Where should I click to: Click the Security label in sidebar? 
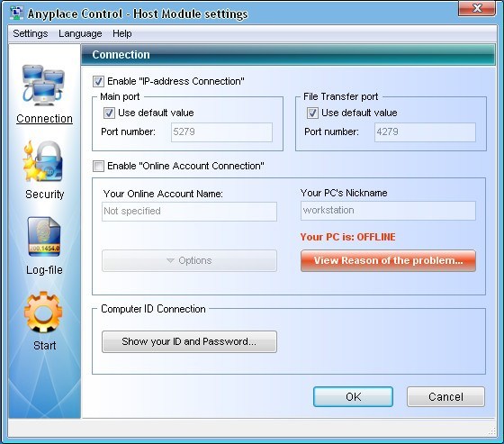click(45, 195)
